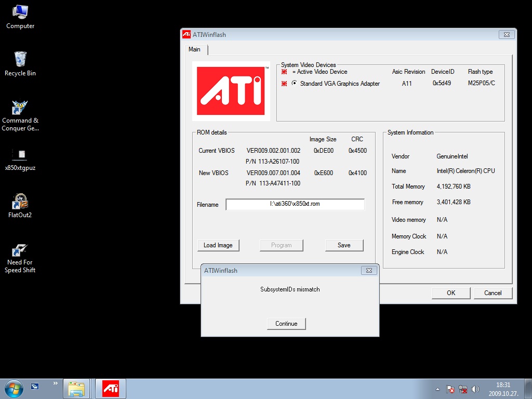Click Continue in the mismatch dialog

286,324
